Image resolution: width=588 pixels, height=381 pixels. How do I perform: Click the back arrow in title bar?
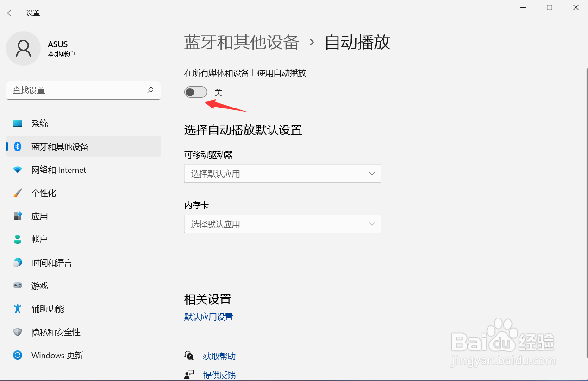point(10,13)
